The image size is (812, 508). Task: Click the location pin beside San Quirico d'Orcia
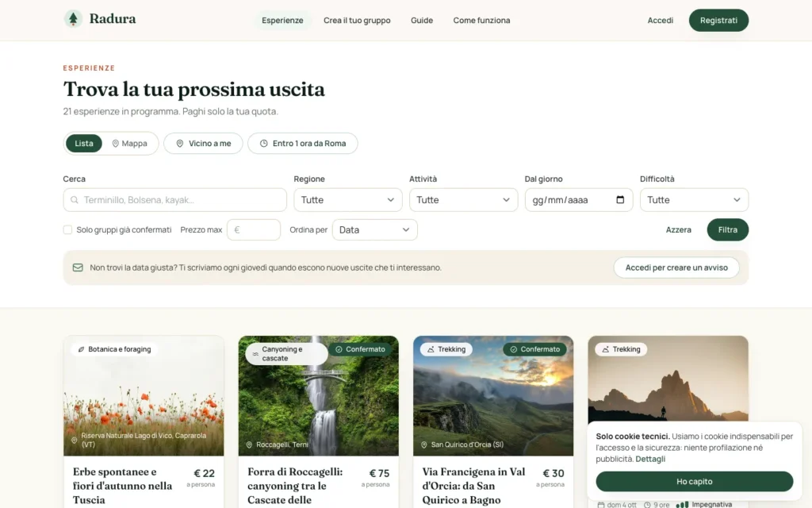424,444
